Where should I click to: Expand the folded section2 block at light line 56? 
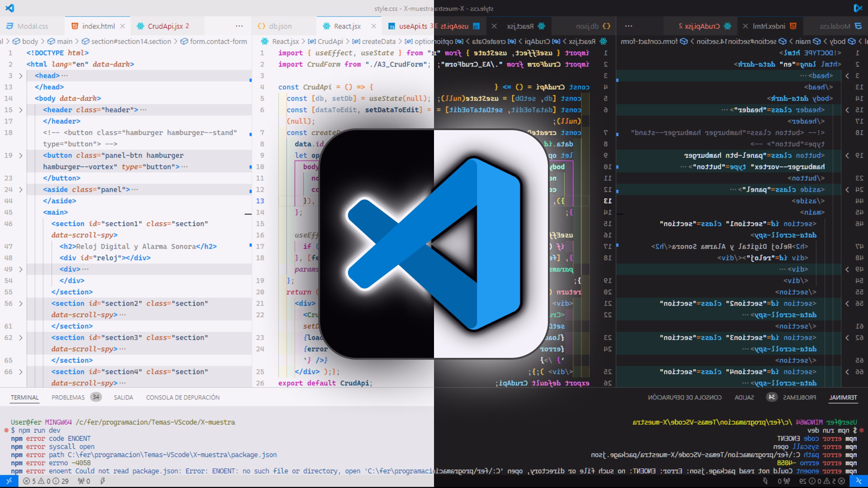(x=21, y=304)
